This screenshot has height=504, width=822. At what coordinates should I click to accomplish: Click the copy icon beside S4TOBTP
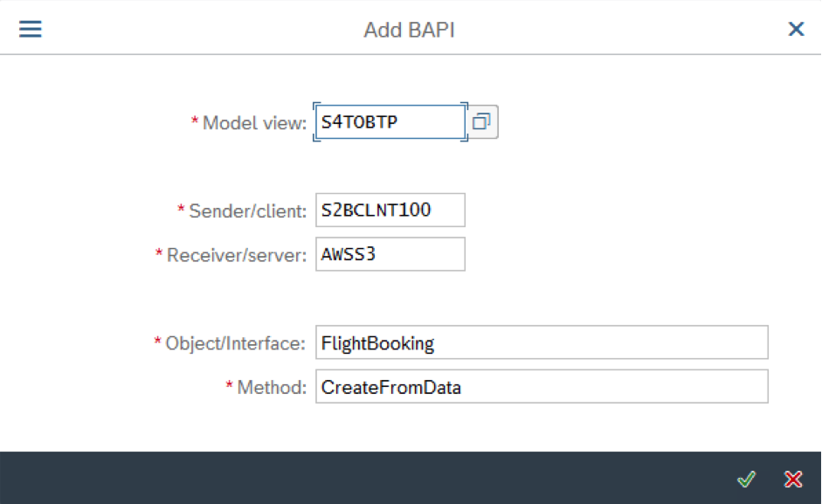pyautogui.click(x=481, y=121)
